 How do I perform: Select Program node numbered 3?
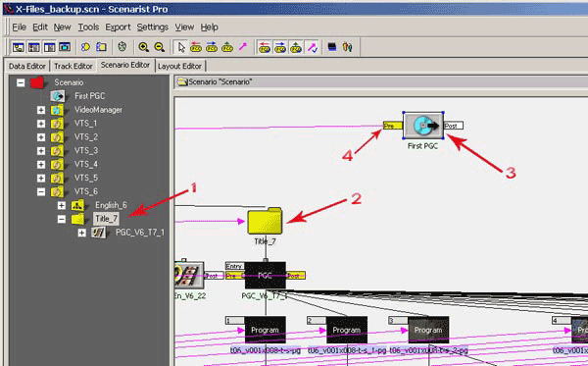coord(428,330)
